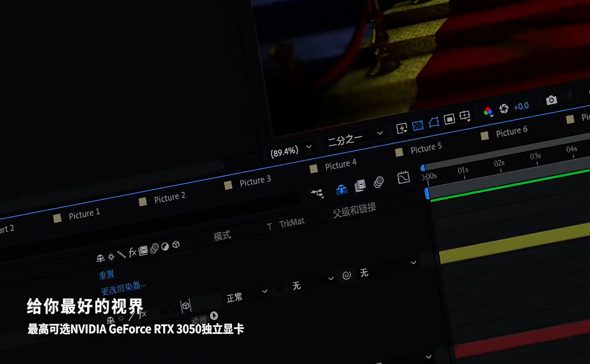
Task: Open the Fast Previews lightning icon
Action: click(x=401, y=128)
